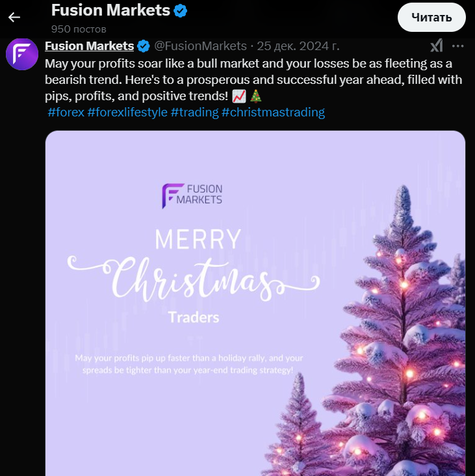Click the Fusion Markets purple avatar
This screenshot has width=475, height=476.
point(22,53)
